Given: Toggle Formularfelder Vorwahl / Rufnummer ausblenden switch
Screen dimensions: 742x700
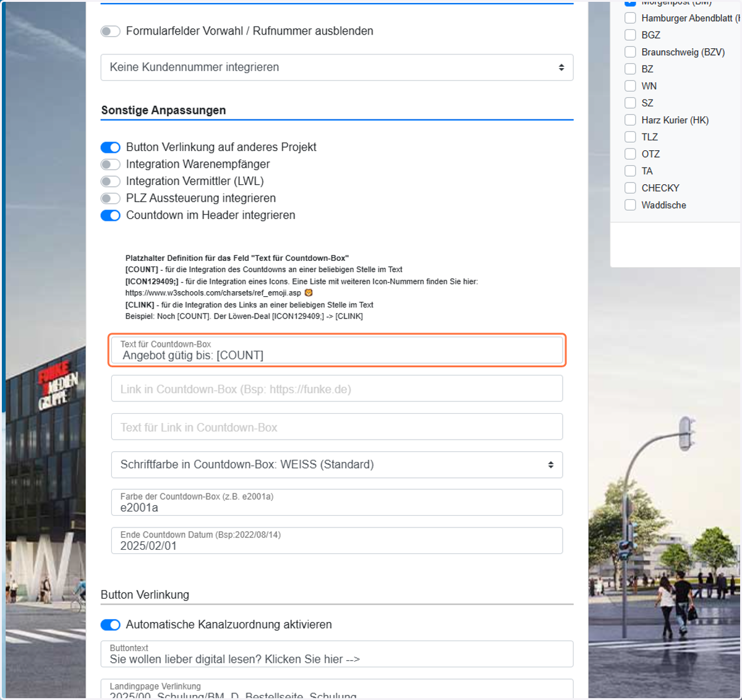Looking at the screenshot, I should point(111,31).
